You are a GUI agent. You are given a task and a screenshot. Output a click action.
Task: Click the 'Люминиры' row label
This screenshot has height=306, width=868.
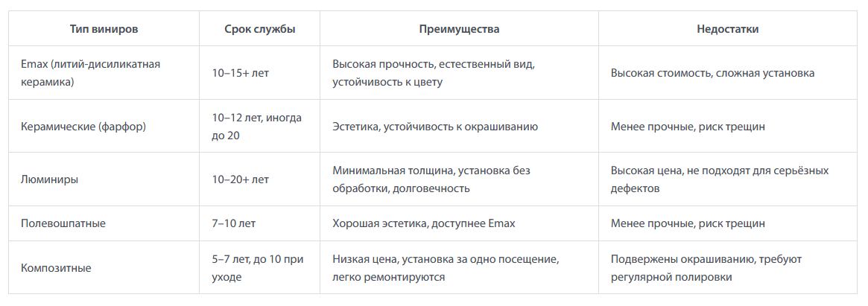pyautogui.click(x=104, y=179)
